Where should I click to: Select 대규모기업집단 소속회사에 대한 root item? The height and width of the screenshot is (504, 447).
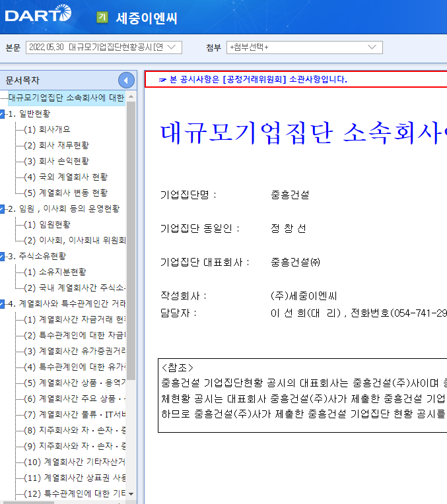[66, 98]
